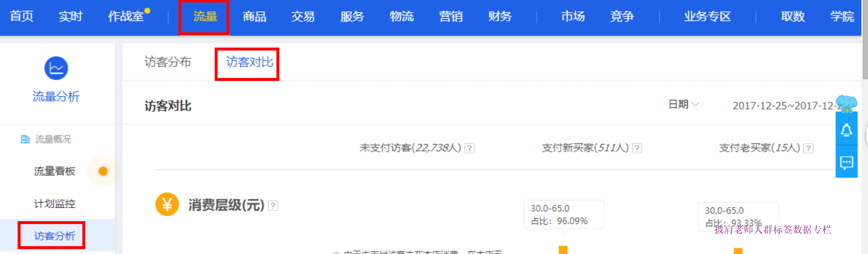The height and width of the screenshot is (254, 868).
Task: Click the yellow yen 消费层级 icon
Action: coord(167,204)
